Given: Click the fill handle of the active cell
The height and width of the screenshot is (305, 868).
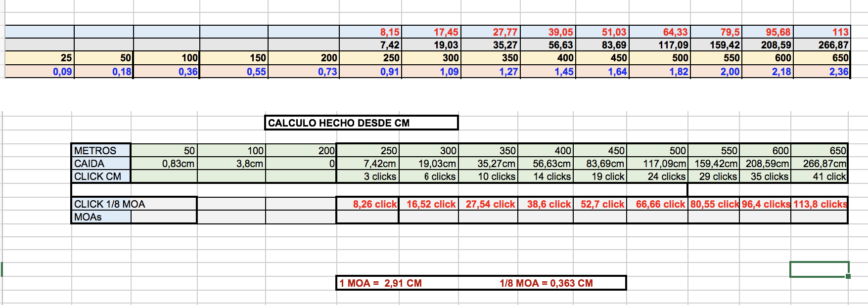Looking at the screenshot, I should [848, 276].
